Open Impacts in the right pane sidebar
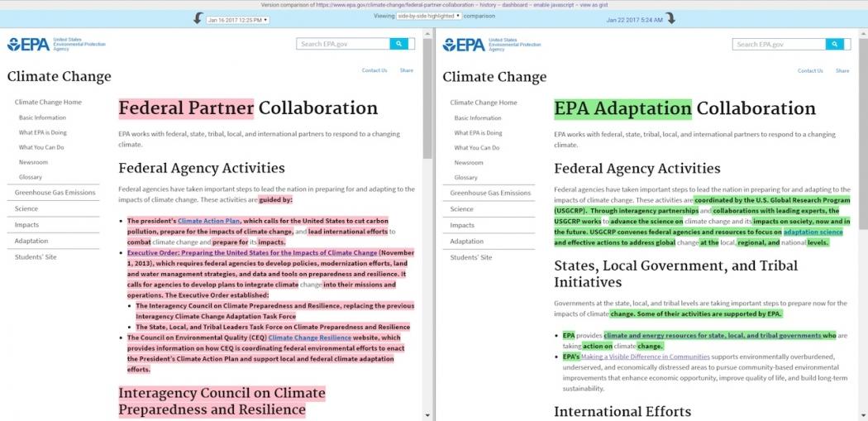 tap(462, 226)
